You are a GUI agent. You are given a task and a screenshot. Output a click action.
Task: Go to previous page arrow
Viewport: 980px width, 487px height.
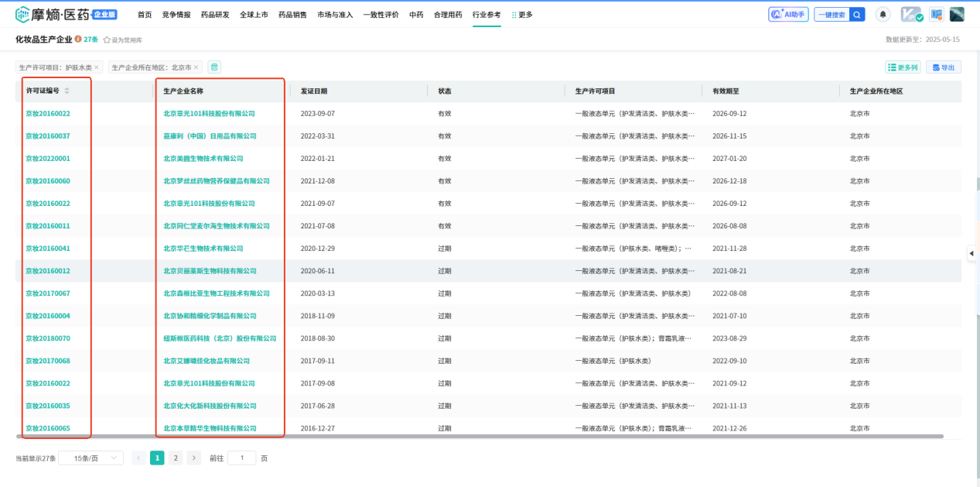point(138,458)
